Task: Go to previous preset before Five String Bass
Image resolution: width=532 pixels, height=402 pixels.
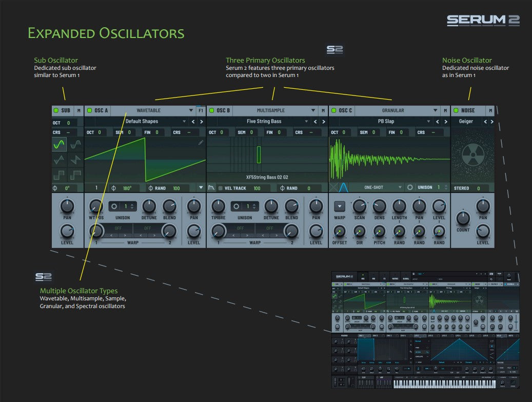Action: (x=315, y=122)
